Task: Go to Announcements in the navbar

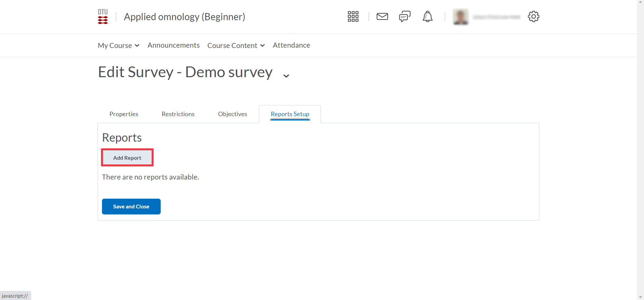Action: pyautogui.click(x=173, y=45)
